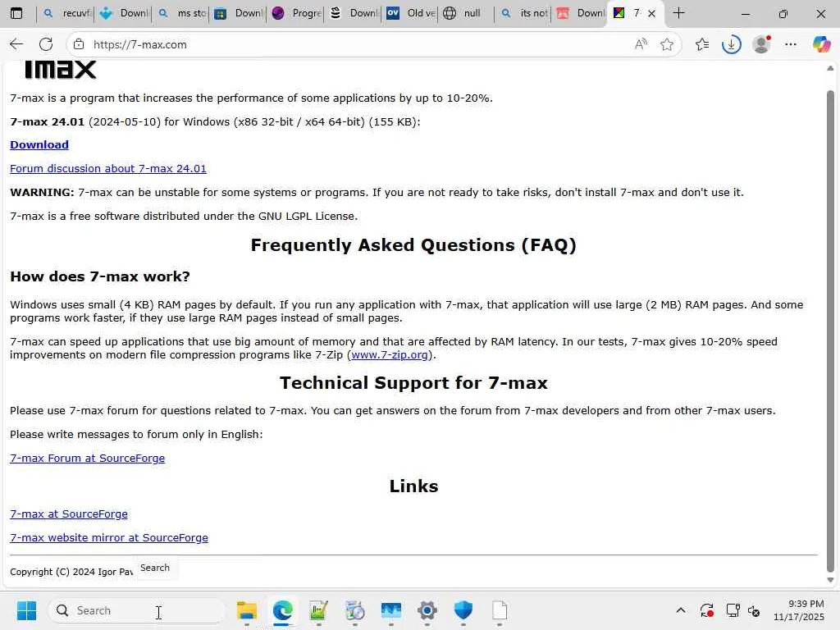Image resolution: width=840 pixels, height=630 pixels.
Task: Open the profile avatar icon
Action: point(761,44)
